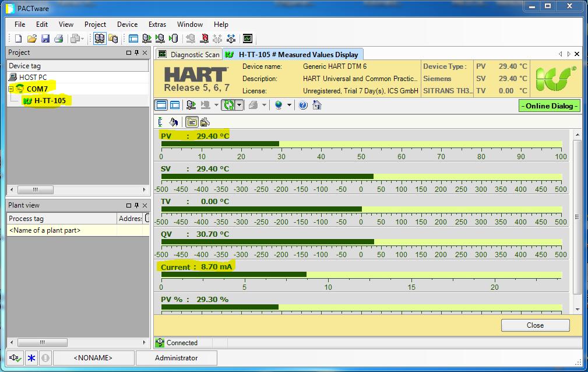Click the Project panel horizontal scrollbar thumb

(35, 190)
